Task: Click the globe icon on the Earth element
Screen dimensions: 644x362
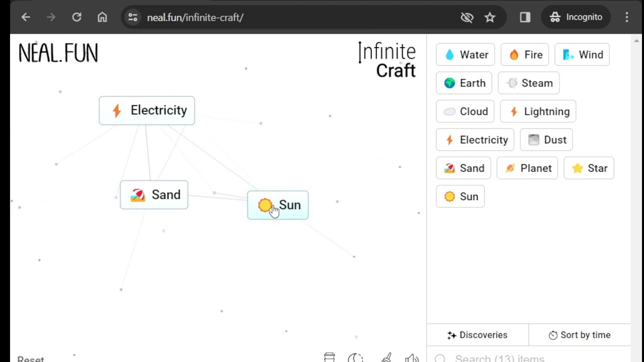Action: [x=449, y=83]
